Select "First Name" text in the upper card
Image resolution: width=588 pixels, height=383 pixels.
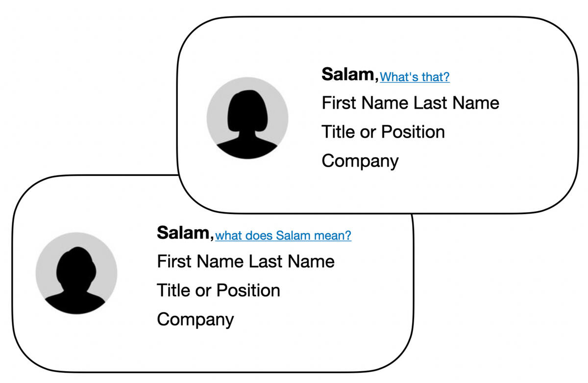coord(365,103)
